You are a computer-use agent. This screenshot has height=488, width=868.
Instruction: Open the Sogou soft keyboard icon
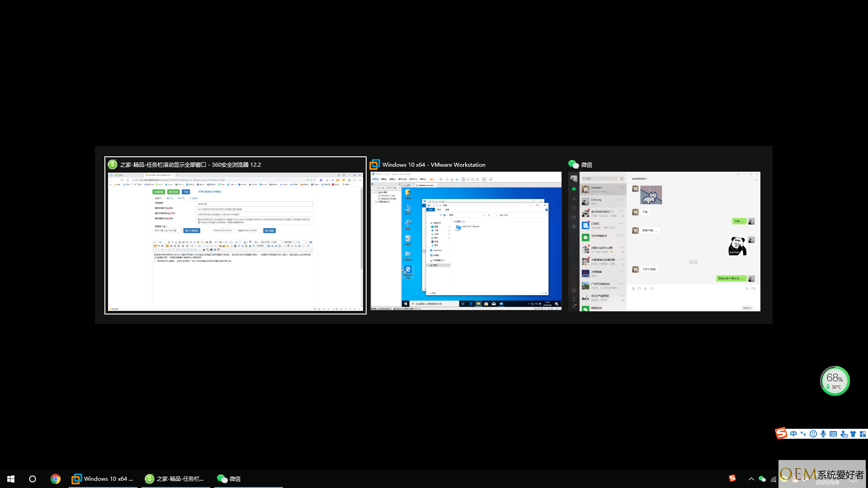click(x=833, y=434)
